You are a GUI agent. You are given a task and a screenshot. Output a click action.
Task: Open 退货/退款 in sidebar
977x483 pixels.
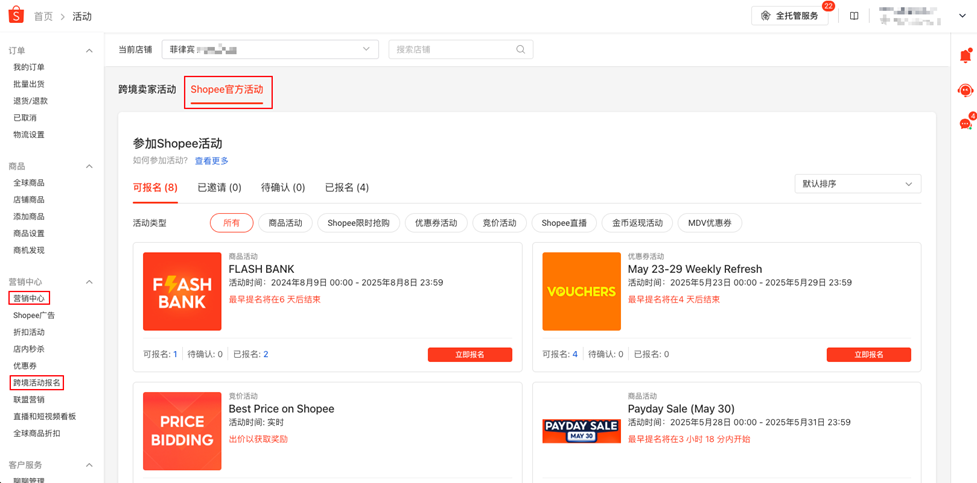(x=31, y=101)
